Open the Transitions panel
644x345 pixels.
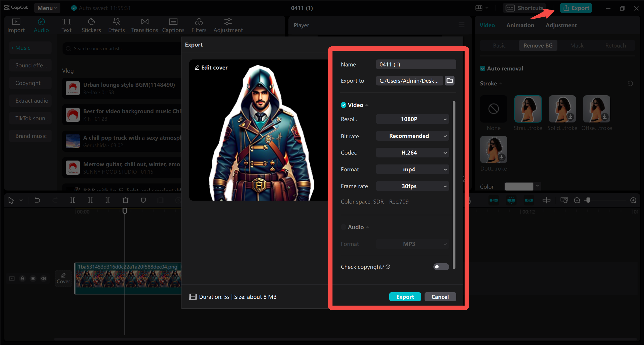(x=144, y=25)
